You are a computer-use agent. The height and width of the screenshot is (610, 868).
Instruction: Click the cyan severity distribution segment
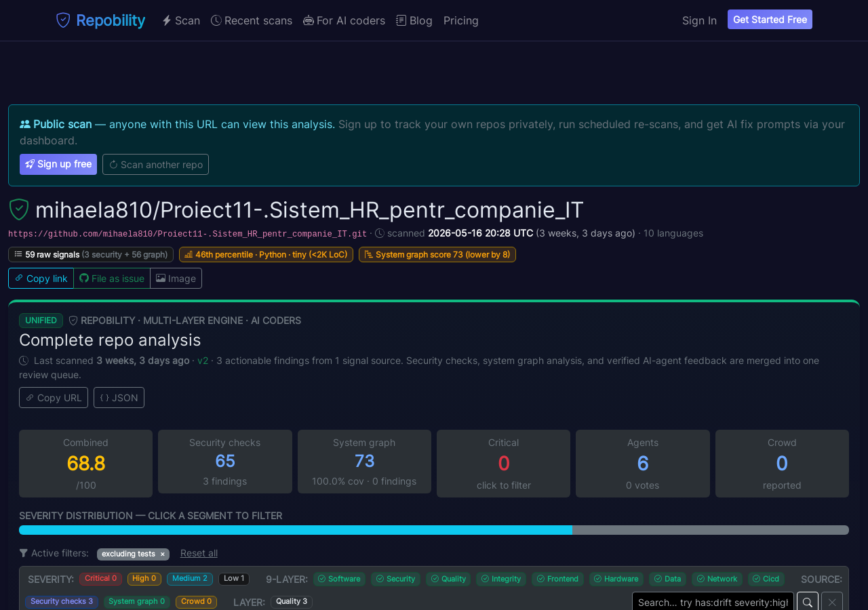tap(296, 530)
